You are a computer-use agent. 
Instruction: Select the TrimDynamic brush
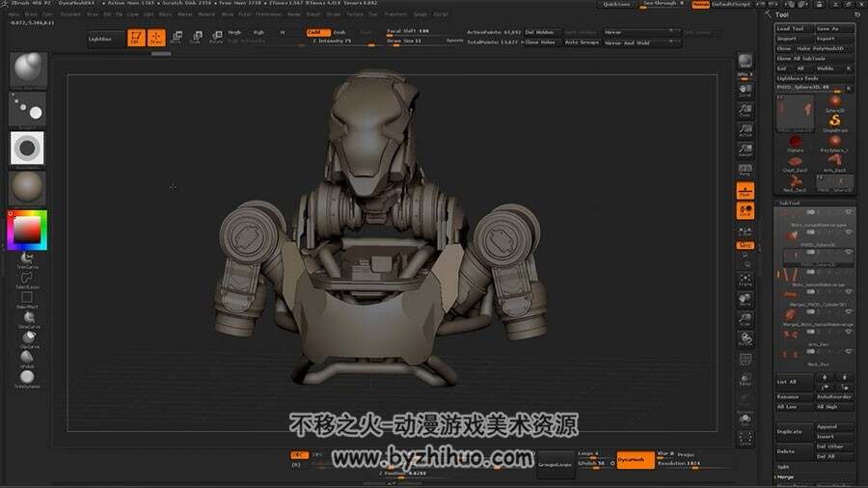coord(27,378)
